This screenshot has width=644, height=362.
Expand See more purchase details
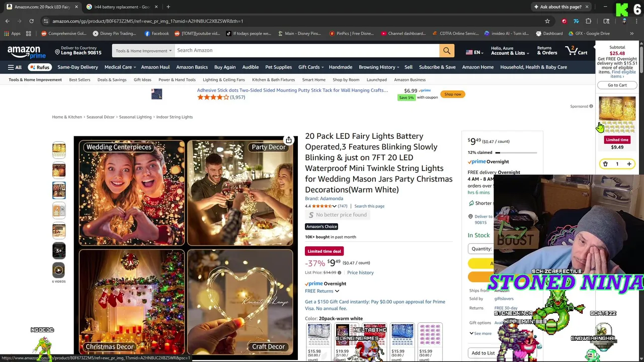pyautogui.click(x=480, y=333)
